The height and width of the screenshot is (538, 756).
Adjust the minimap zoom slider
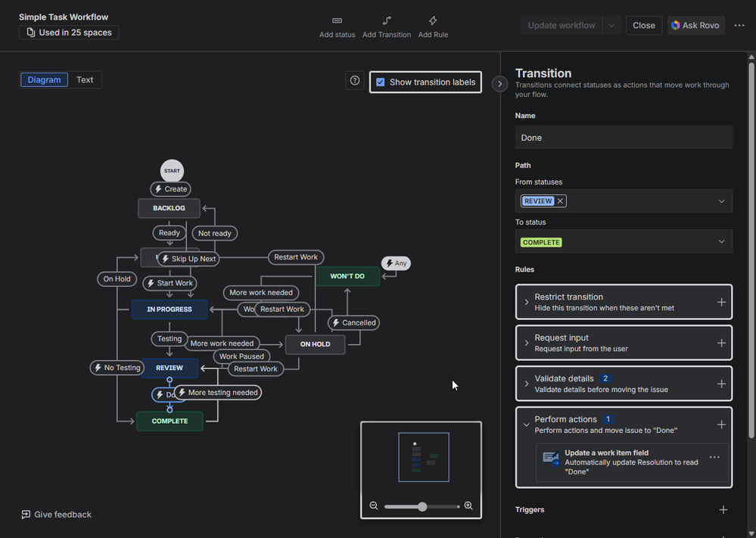tap(422, 505)
